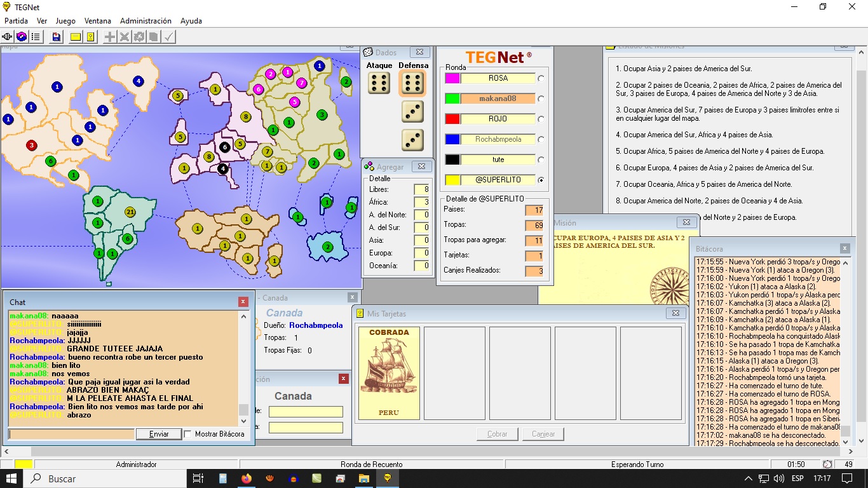Click the red ROJO color swatch
The height and width of the screenshot is (488, 868).
click(x=452, y=119)
